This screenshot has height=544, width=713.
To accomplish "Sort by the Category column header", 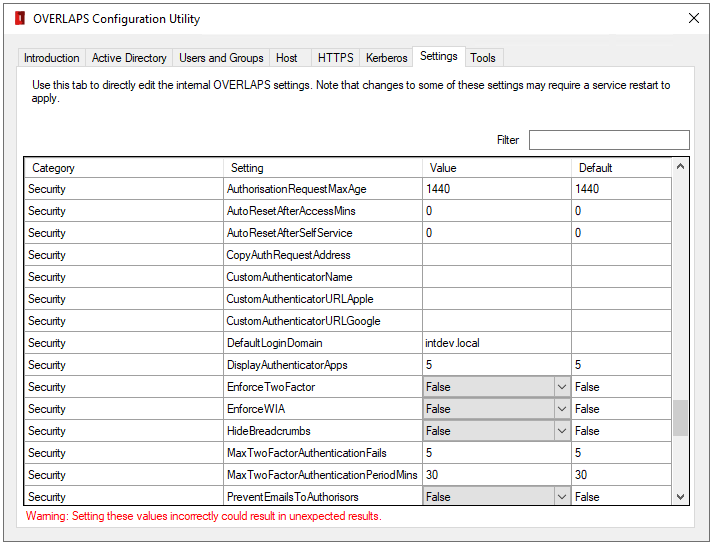I will (x=124, y=168).
